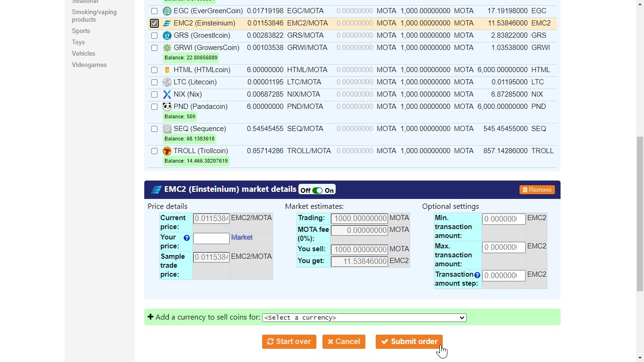Screen dimensions: 644x362
Task: Click the GrowersCoin GRWI coin icon
Action: pyautogui.click(x=167, y=48)
